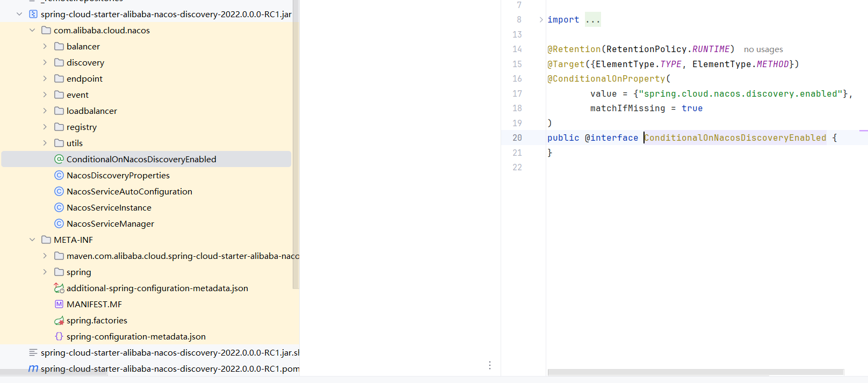Click the class icon of NacosServiceInstance

pos(59,207)
